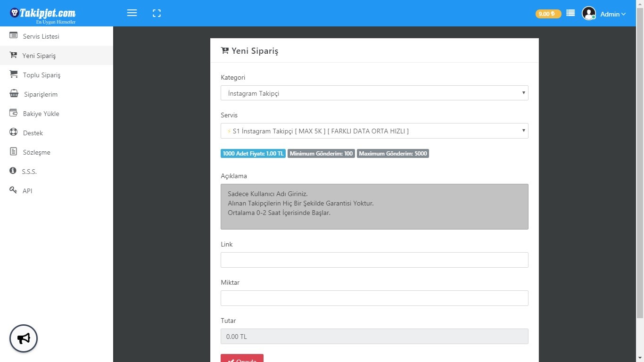Open the Kategori dropdown
Viewport: 644px width, 362px height.
[374, 93]
